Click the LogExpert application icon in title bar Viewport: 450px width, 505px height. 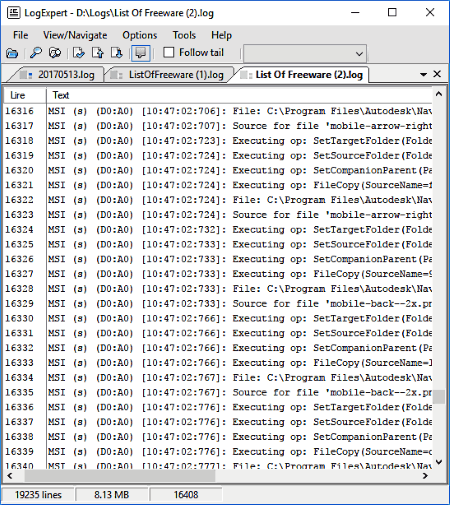14,13
